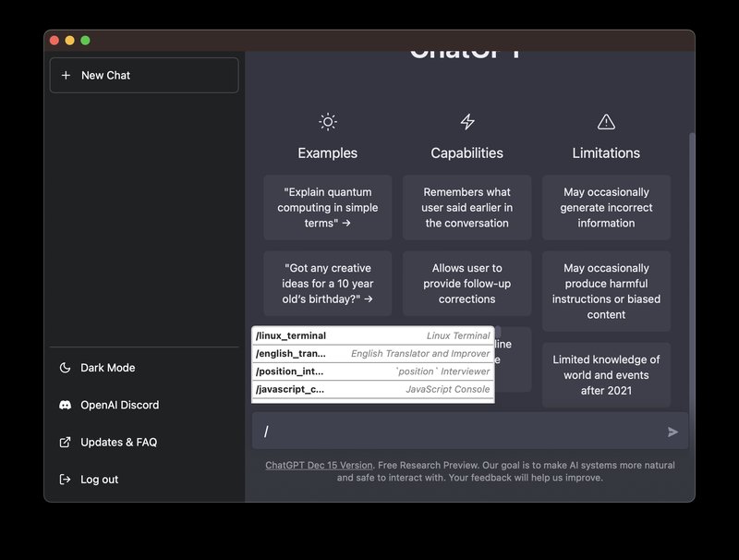Image resolution: width=739 pixels, height=560 pixels.
Task: Click the moon icon for Dark Mode
Action: [66, 368]
